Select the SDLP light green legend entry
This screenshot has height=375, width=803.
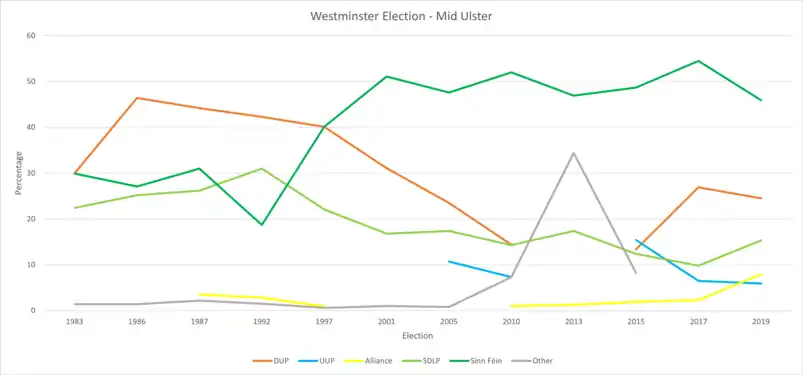422,361
